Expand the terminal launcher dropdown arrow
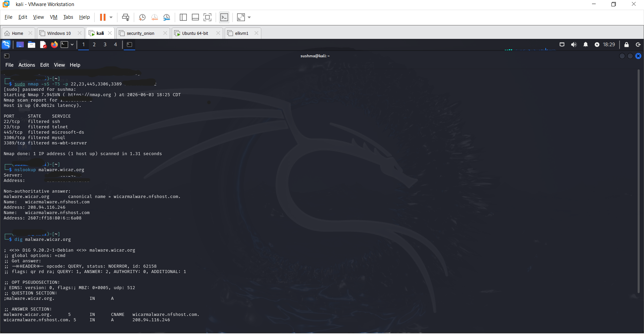This screenshot has height=334, width=644. (72, 45)
